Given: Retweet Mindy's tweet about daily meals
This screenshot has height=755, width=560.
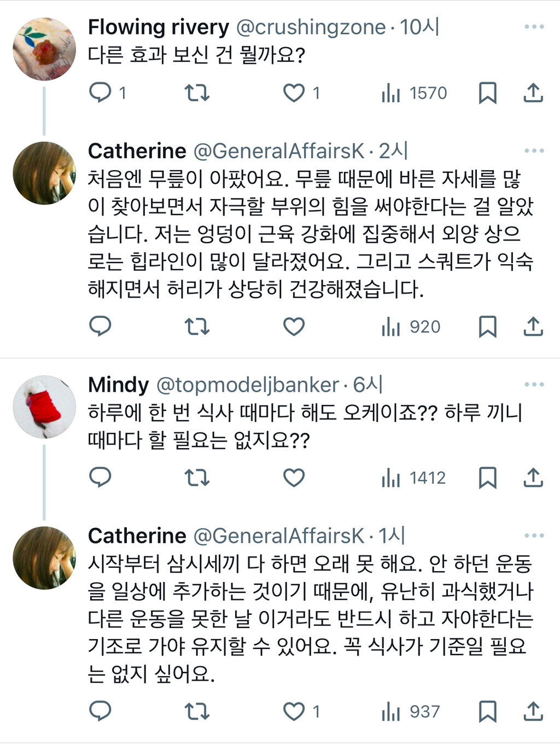Looking at the screenshot, I should tap(197, 478).
